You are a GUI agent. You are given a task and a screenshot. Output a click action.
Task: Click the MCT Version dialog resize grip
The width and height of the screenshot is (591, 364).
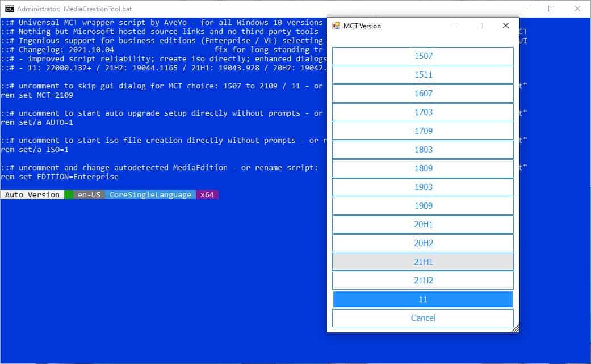pos(515,329)
